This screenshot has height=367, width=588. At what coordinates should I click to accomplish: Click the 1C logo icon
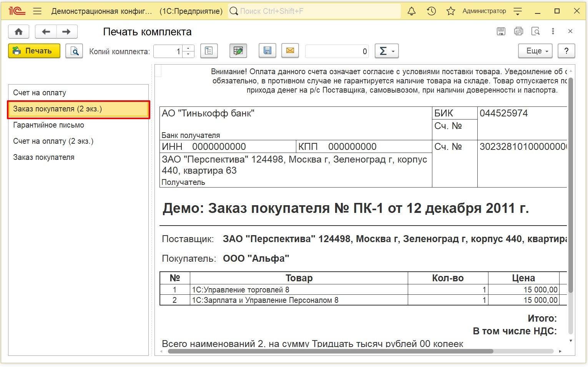point(17,11)
